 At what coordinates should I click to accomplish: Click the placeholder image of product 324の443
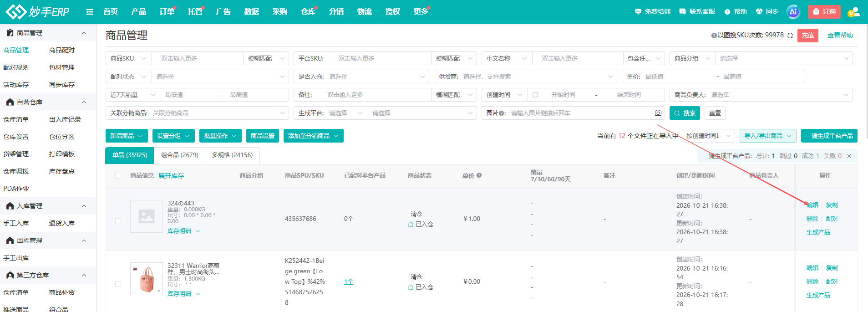tap(147, 216)
